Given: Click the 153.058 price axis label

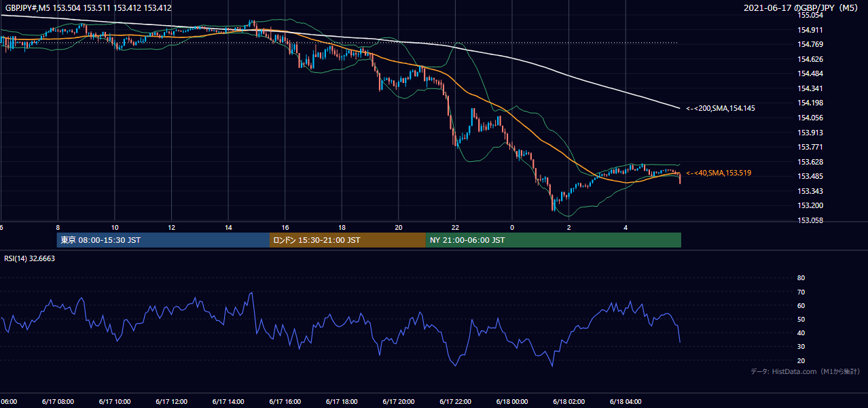Looking at the screenshot, I should click(x=811, y=220).
